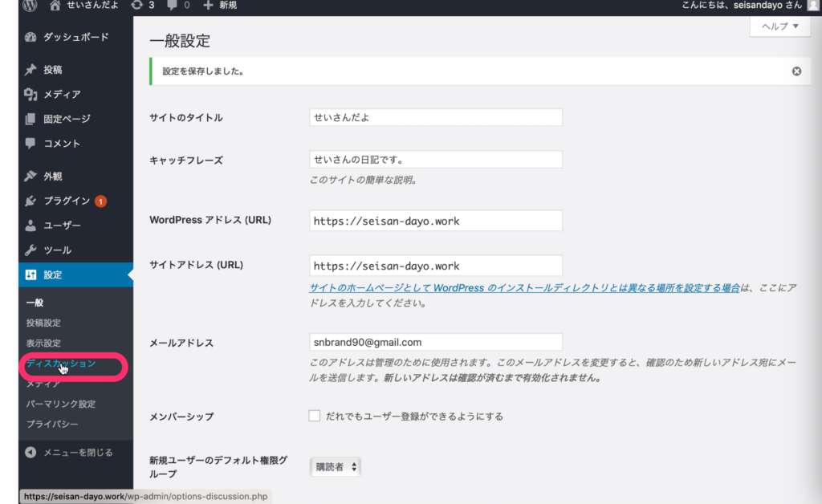Select the Posts pushpin icon
This screenshot has width=822, height=504.
pos(31,70)
